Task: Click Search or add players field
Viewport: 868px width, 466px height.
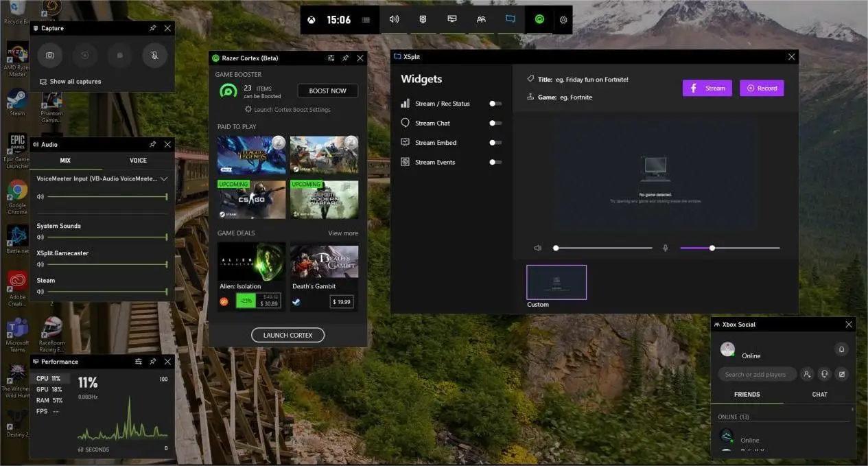Action: [758, 374]
